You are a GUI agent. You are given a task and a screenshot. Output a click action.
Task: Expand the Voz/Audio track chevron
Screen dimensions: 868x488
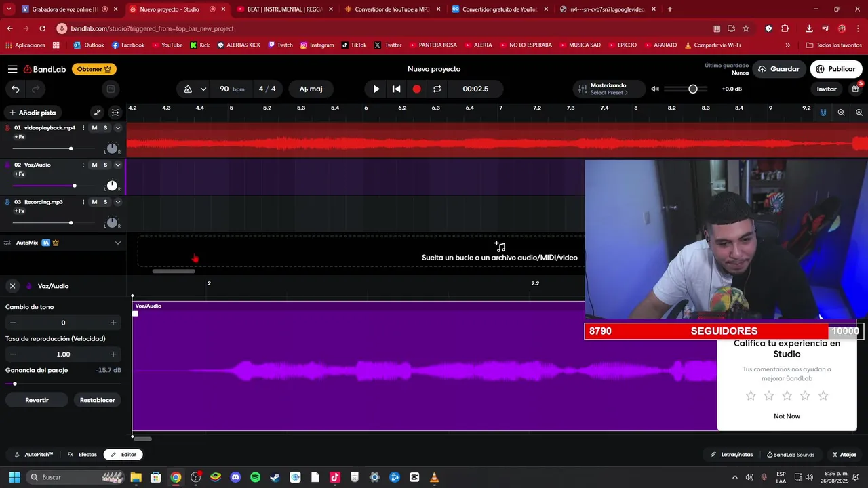coord(117,165)
